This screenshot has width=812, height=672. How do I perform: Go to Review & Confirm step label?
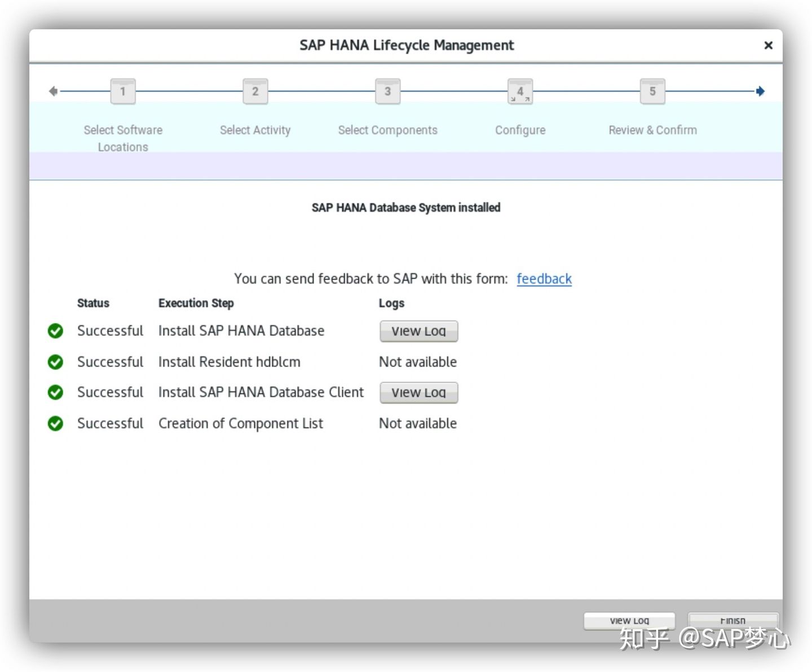click(653, 130)
